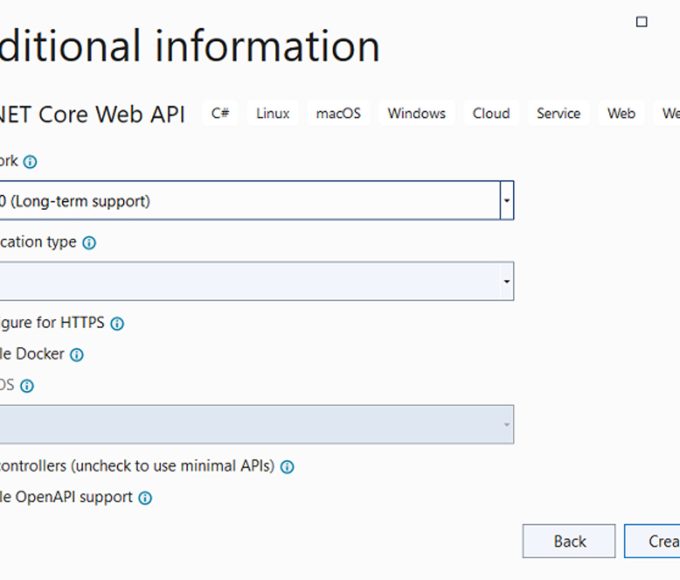Image resolution: width=680 pixels, height=580 pixels.
Task: Click the Cloud tag label
Action: coord(491,114)
